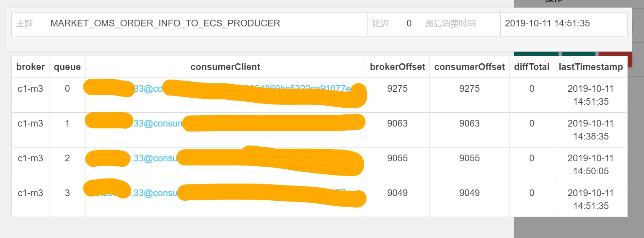644x238 pixels.
Task: Open the consumerClient link for queue 3
Action: (225, 193)
